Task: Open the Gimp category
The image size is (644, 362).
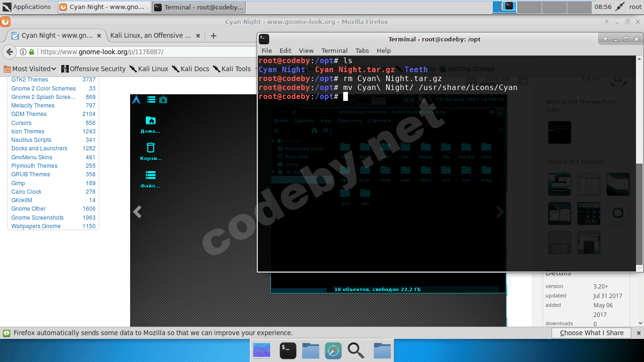Action: click(18, 183)
